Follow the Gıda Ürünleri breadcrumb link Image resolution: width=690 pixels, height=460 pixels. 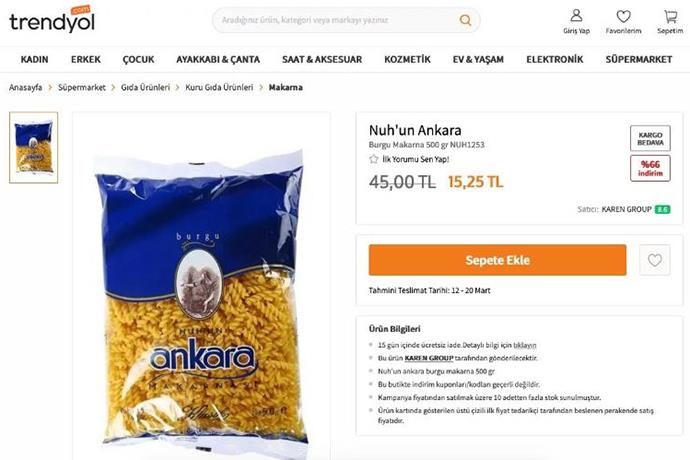coord(145,88)
